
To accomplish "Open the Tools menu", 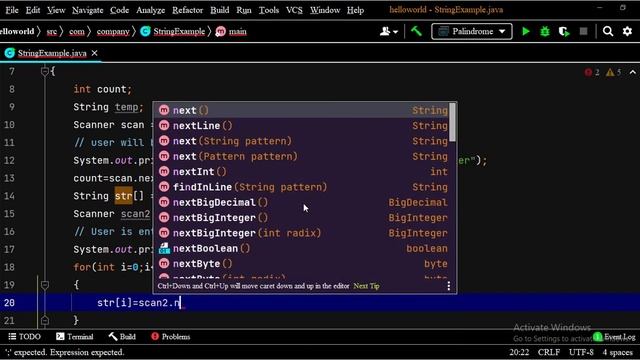I will 269,10.
